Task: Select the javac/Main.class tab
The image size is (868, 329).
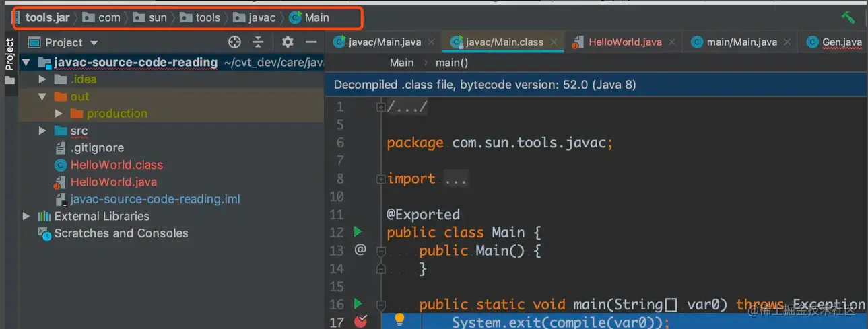Action: click(x=502, y=42)
